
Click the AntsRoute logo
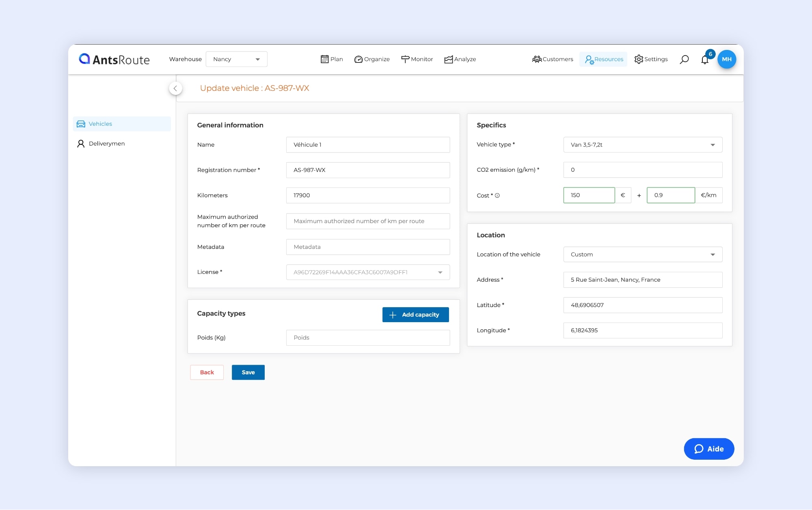tap(114, 59)
